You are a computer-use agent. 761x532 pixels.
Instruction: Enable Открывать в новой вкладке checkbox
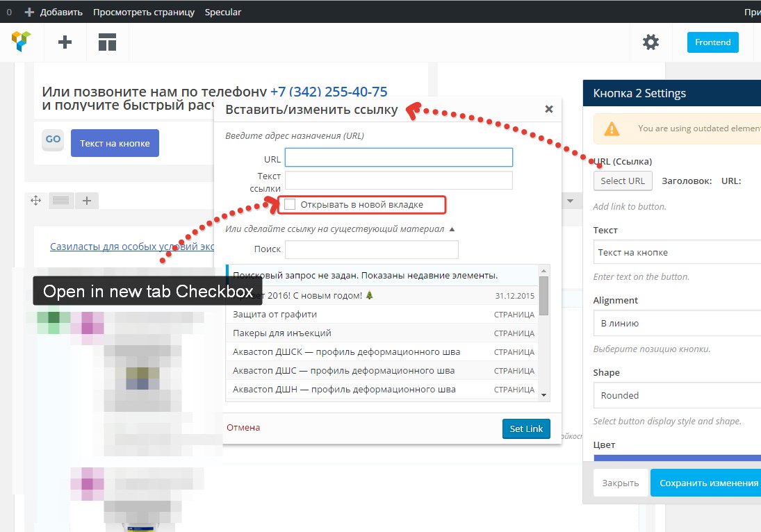(x=290, y=205)
